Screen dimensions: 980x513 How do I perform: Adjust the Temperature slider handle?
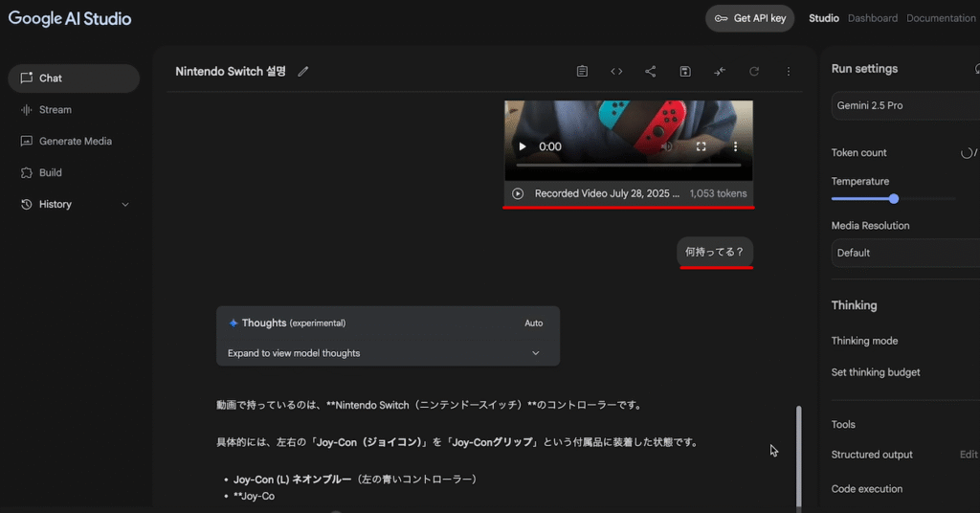(894, 199)
